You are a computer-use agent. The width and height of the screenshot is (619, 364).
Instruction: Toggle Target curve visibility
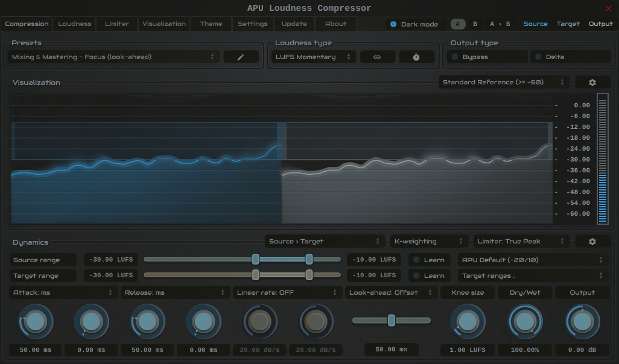click(x=568, y=24)
